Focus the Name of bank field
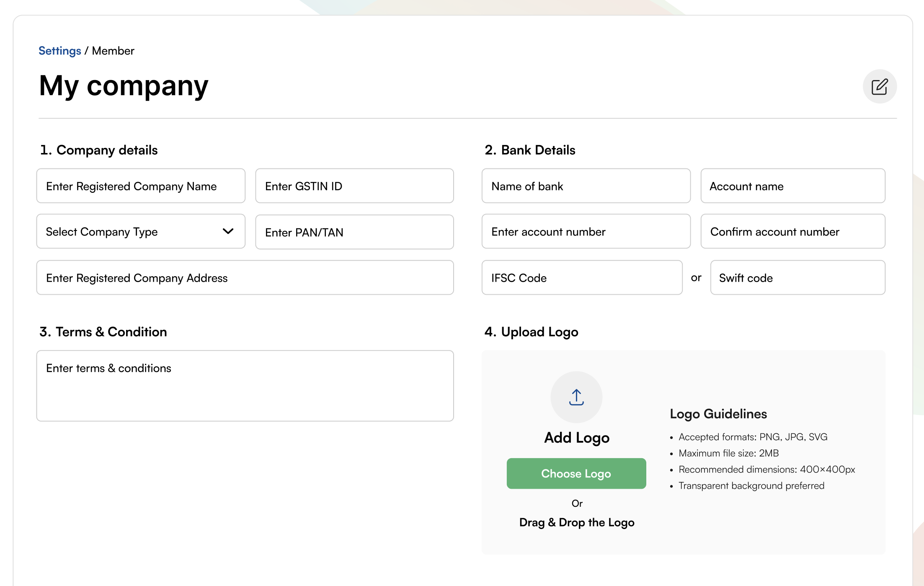This screenshot has width=924, height=586. [586, 186]
